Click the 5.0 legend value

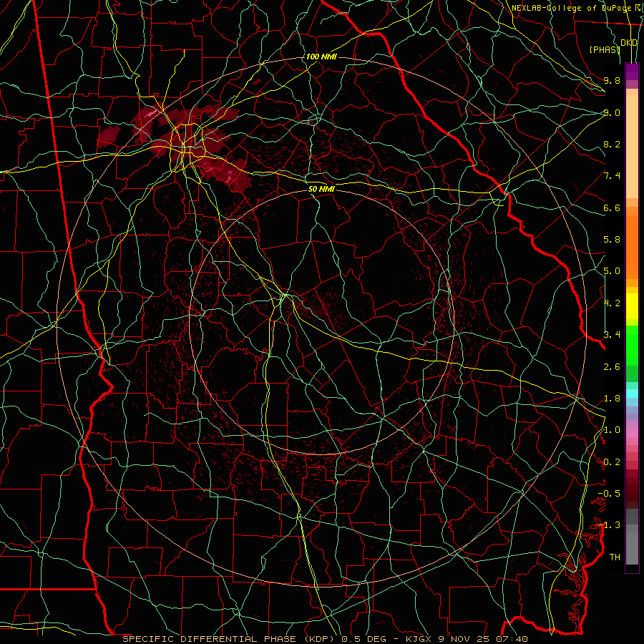[x=612, y=271]
